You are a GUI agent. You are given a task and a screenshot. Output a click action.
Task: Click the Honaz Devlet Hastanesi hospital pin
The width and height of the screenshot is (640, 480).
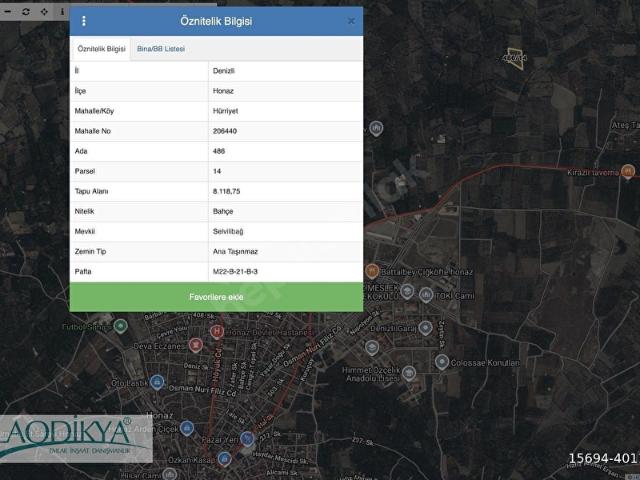pyautogui.click(x=217, y=331)
